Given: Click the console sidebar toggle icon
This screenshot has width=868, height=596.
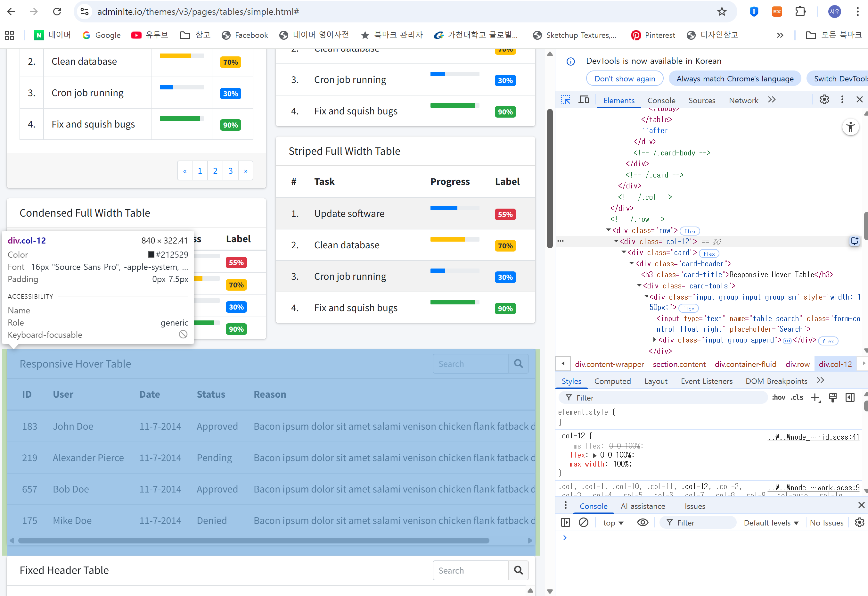Looking at the screenshot, I should (565, 522).
